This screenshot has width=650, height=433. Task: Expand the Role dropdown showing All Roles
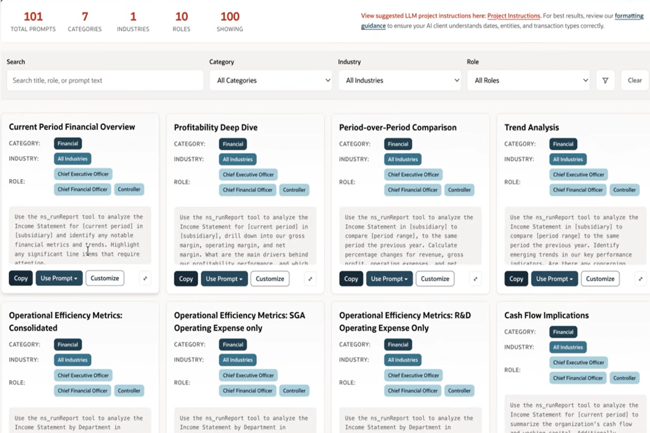click(x=528, y=80)
